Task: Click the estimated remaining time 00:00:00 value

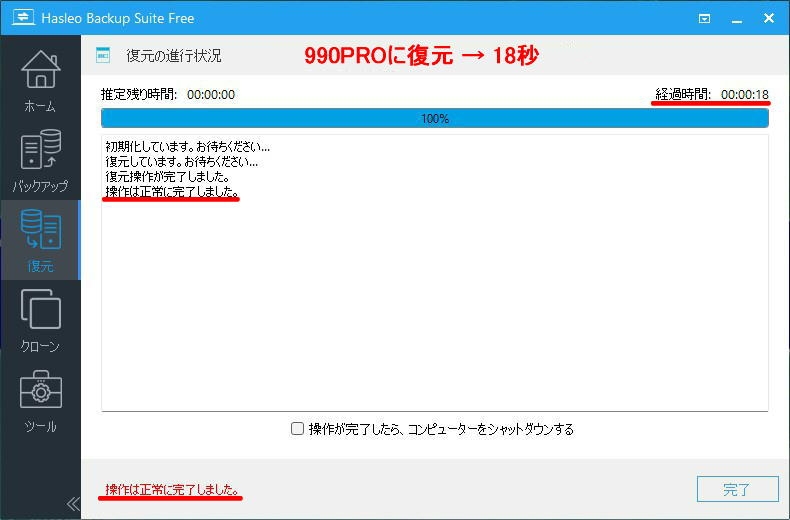Action: 211,95
